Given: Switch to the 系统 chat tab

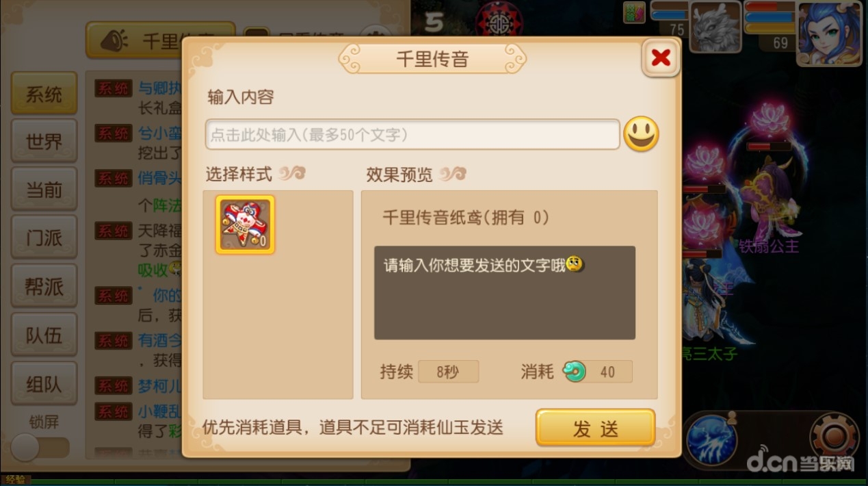Looking at the screenshot, I should (x=44, y=94).
